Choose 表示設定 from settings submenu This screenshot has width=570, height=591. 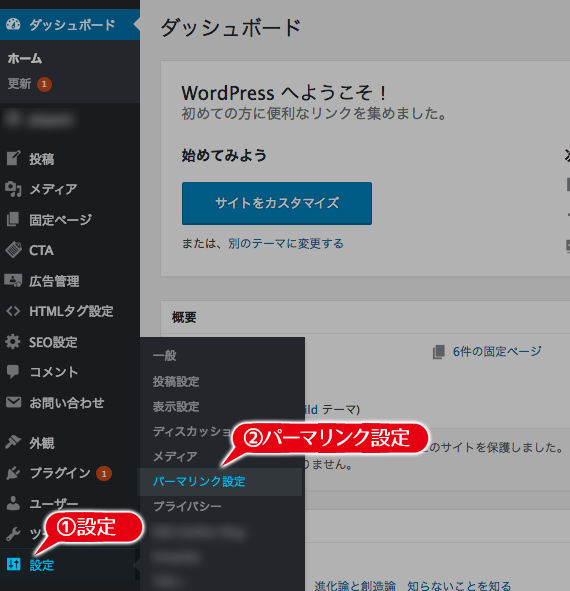[x=176, y=406]
